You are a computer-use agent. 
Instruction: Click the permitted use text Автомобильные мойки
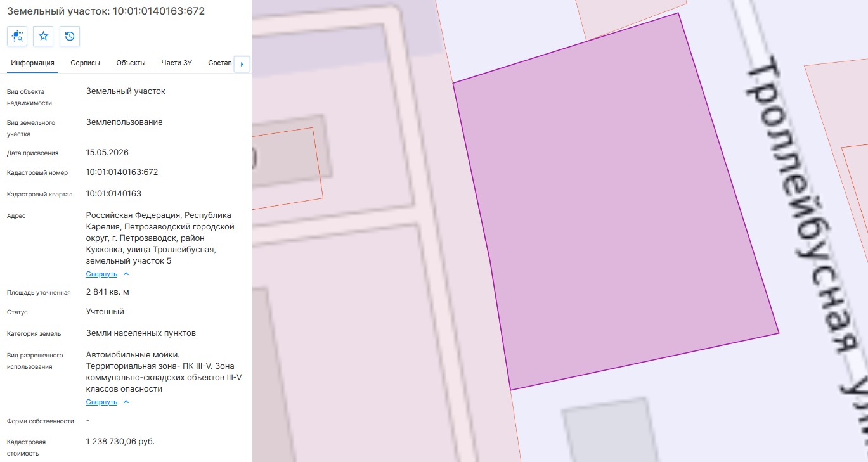(164, 371)
